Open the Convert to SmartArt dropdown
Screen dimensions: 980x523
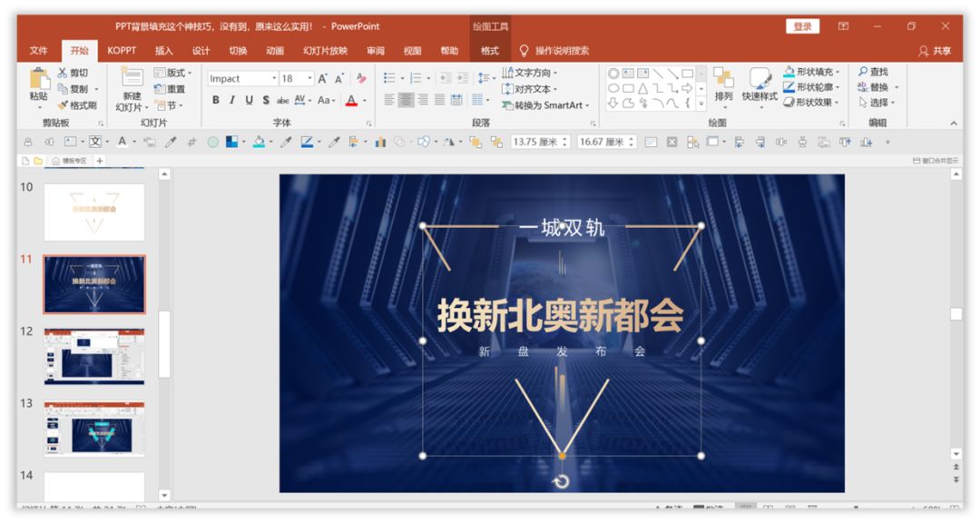pos(545,105)
